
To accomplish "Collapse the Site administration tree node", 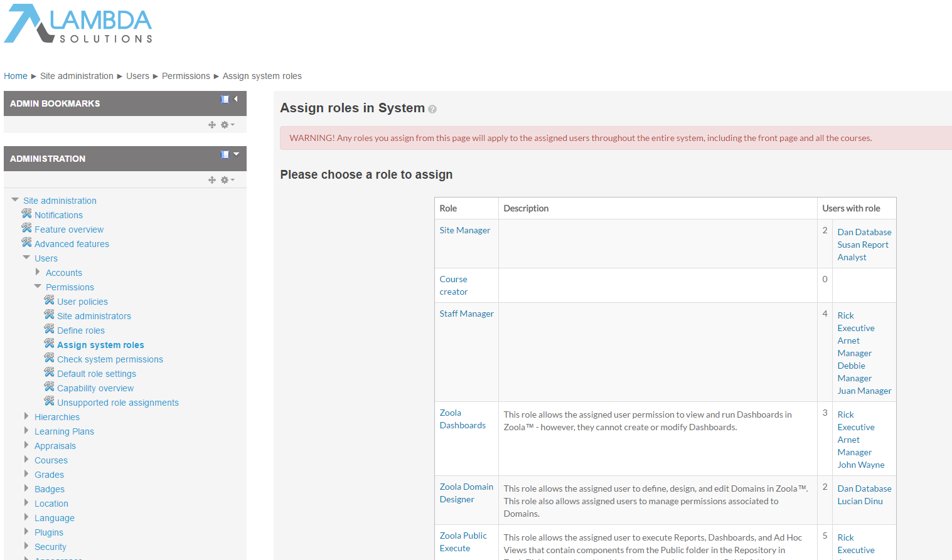I will [x=15, y=200].
